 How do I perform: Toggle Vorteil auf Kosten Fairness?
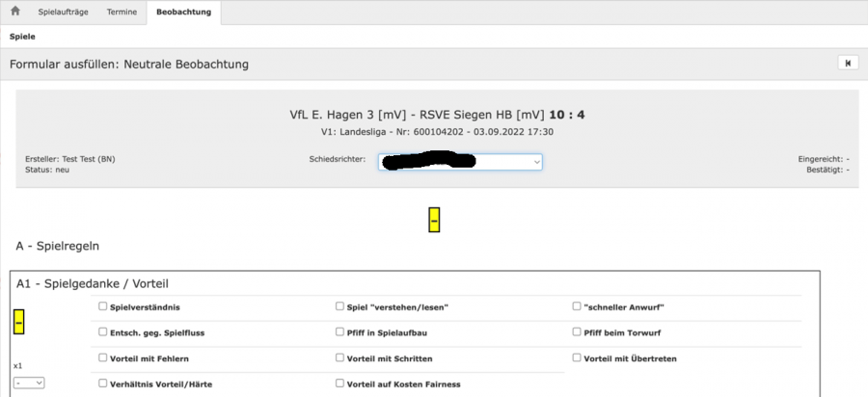(339, 383)
